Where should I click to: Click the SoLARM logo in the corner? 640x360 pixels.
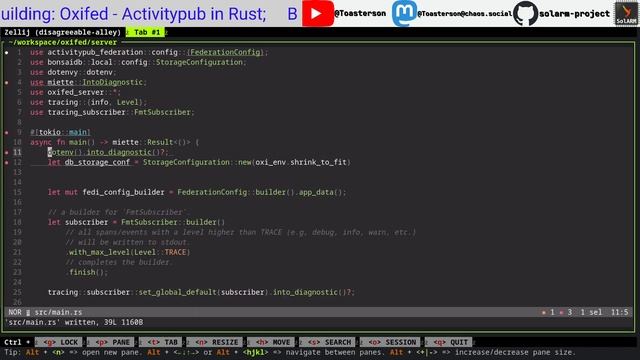pyautogui.click(x=626, y=13)
